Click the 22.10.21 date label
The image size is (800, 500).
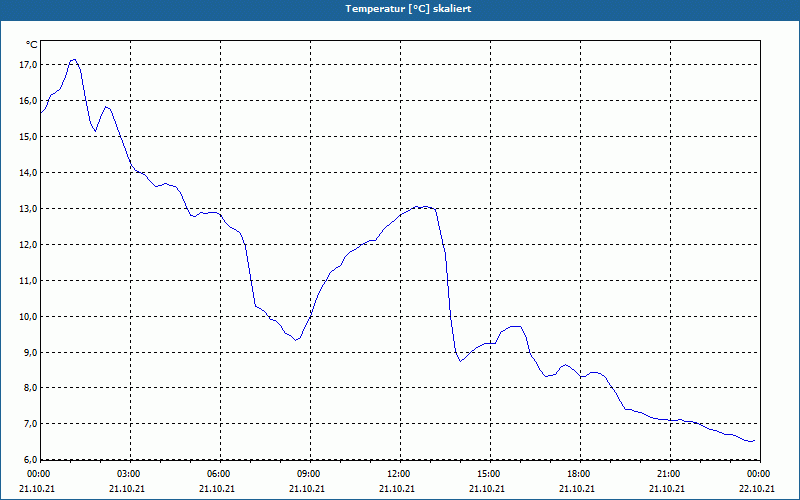pos(757,489)
